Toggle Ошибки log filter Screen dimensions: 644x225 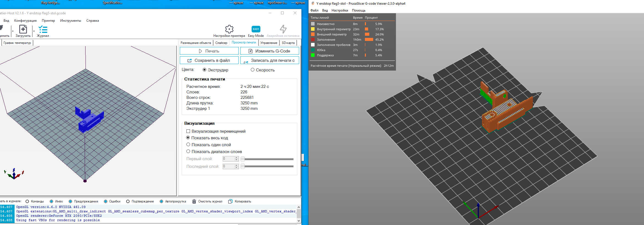pyautogui.click(x=106, y=201)
